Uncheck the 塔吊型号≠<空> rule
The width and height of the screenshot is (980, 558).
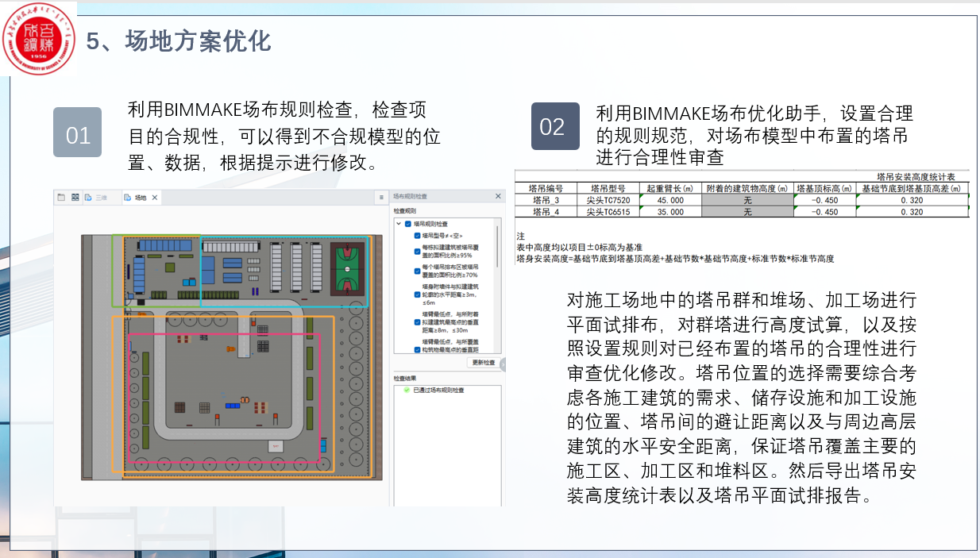[417, 236]
